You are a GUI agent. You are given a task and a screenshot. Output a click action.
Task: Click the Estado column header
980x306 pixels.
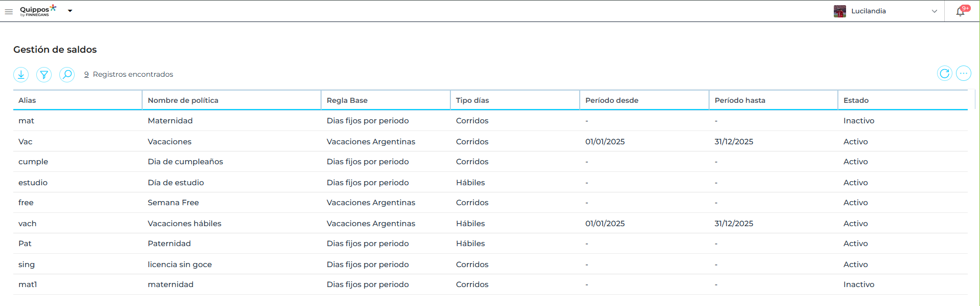click(x=856, y=100)
